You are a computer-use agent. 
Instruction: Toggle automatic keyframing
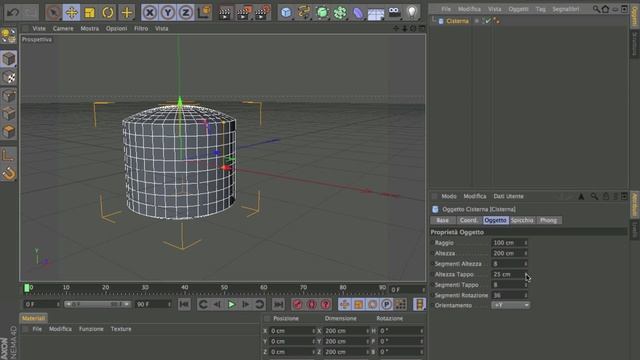tap(312, 304)
